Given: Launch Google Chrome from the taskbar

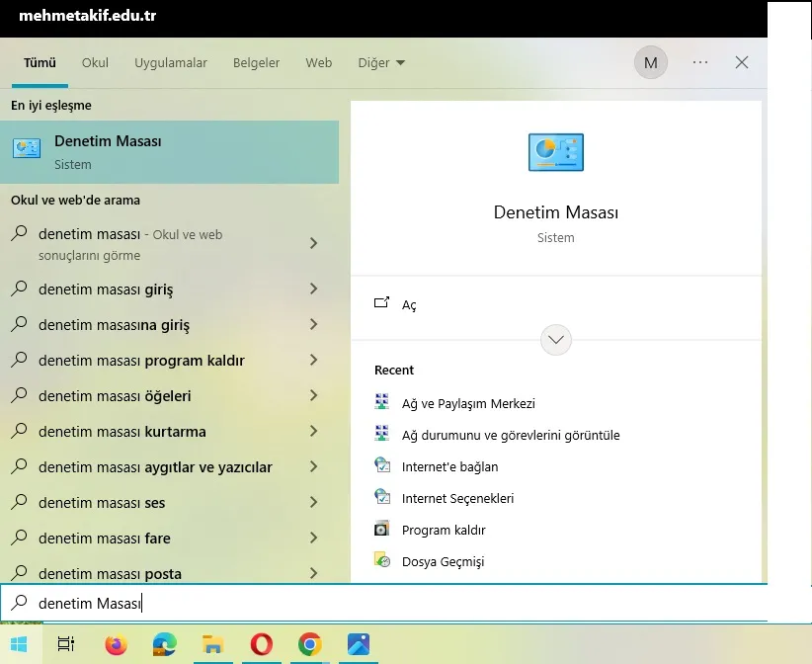Looking at the screenshot, I should tap(309, 644).
